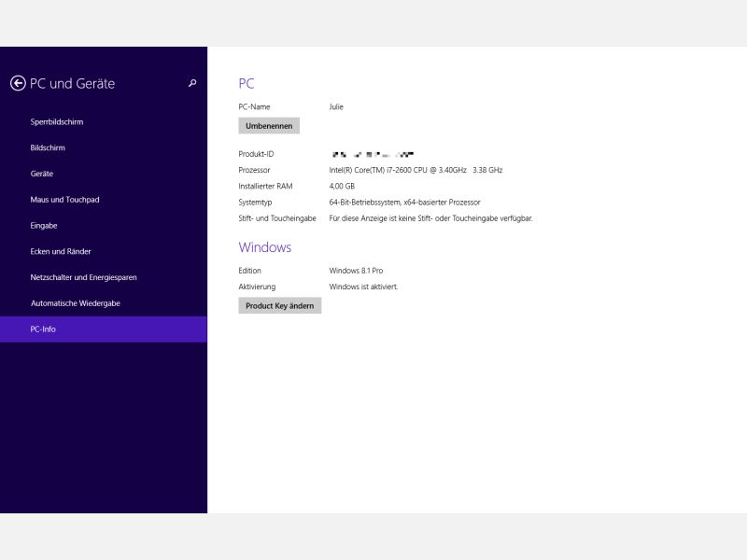This screenshot has width=747, height=560.
Task: Click the blurred Produkt-ID value
Action: click(373, 154)
